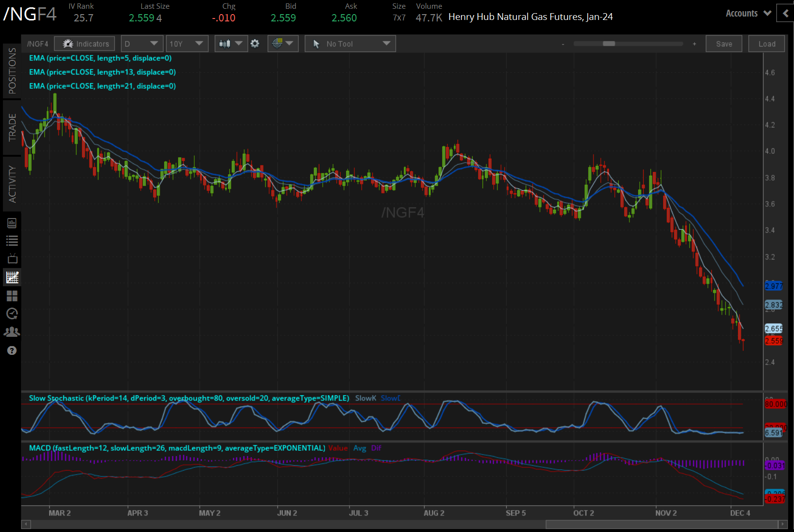
Task: Open the community people icon
Action: 12,332
